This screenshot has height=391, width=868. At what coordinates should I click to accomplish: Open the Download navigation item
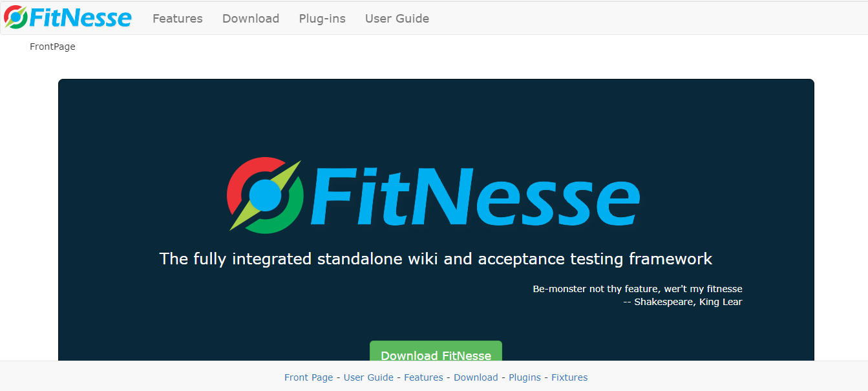click(251, 19)
